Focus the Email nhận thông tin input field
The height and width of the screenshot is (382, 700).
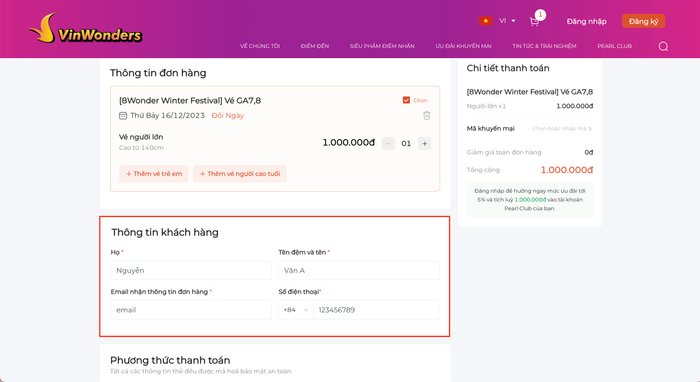pos(191,310)
